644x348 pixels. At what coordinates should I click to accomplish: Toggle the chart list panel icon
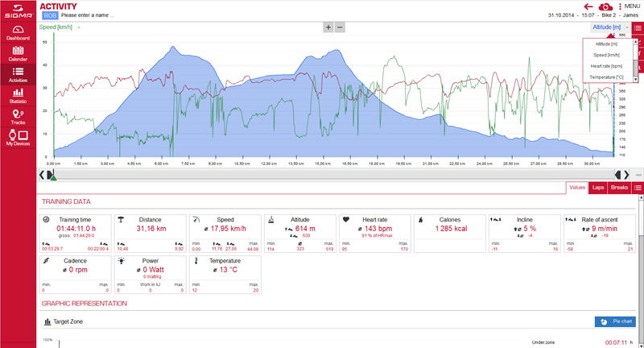point(638,28)
